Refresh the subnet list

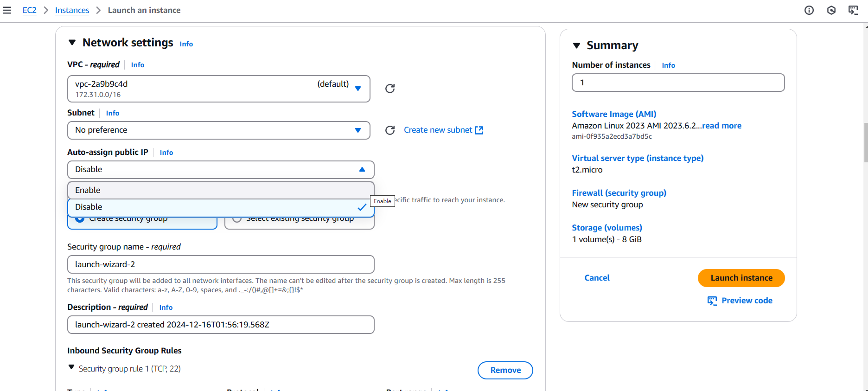[390, 130]
